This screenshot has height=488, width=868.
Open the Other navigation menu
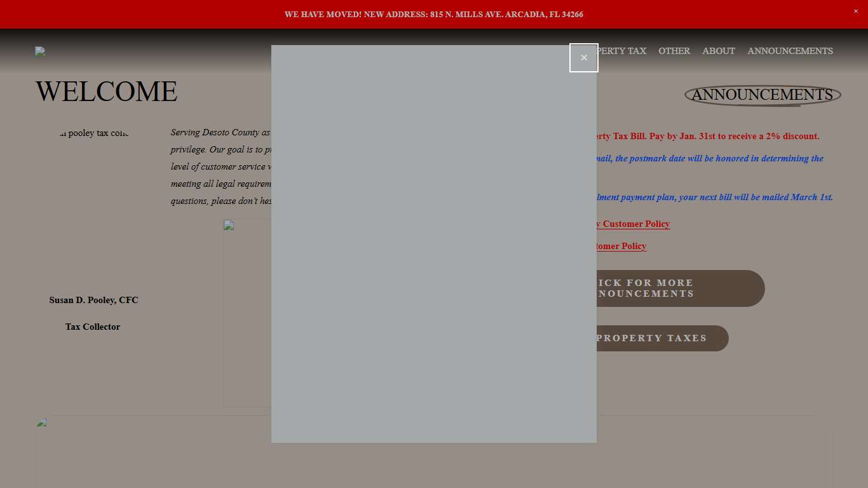click(674, 51)
